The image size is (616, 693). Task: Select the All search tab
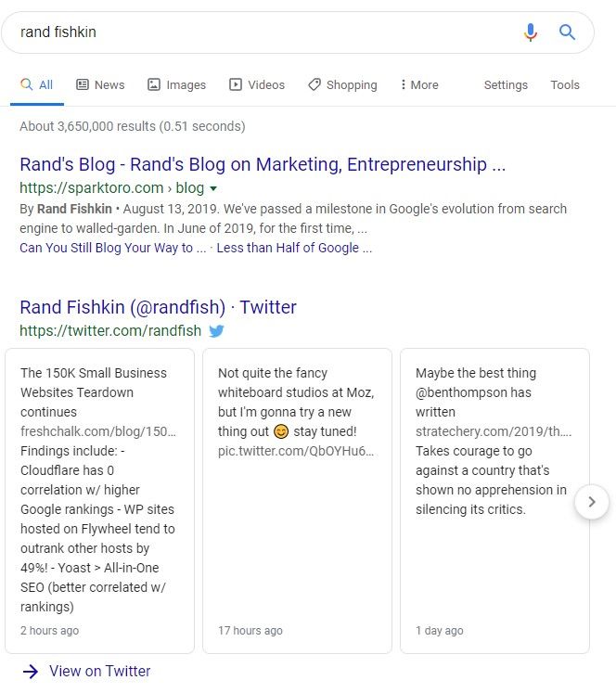[37, 84]
